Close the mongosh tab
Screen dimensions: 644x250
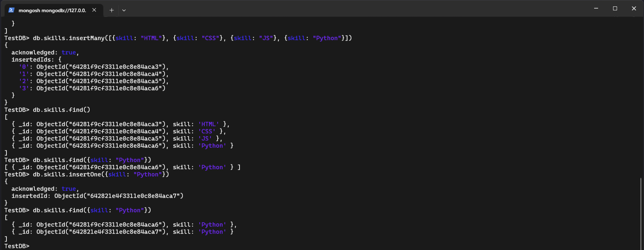point(94,10)
